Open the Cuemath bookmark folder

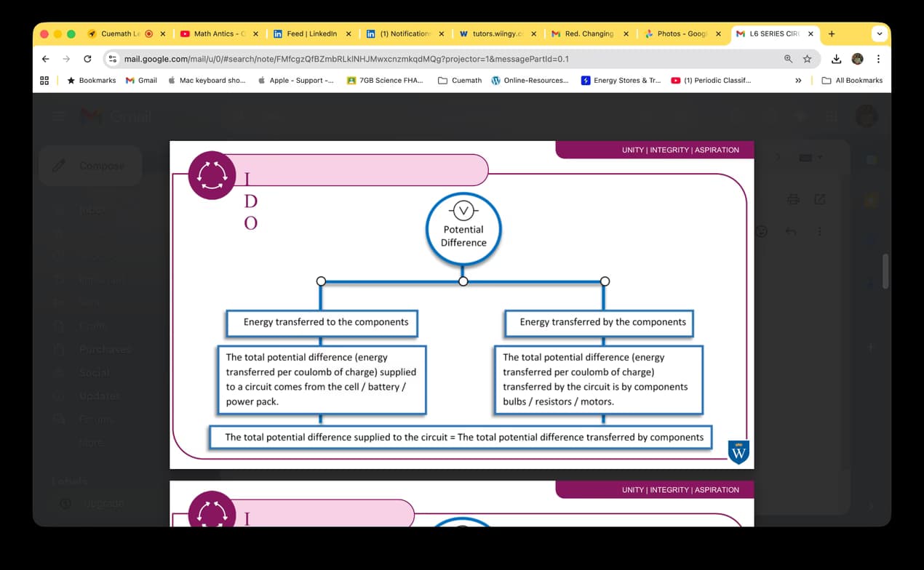460,81
